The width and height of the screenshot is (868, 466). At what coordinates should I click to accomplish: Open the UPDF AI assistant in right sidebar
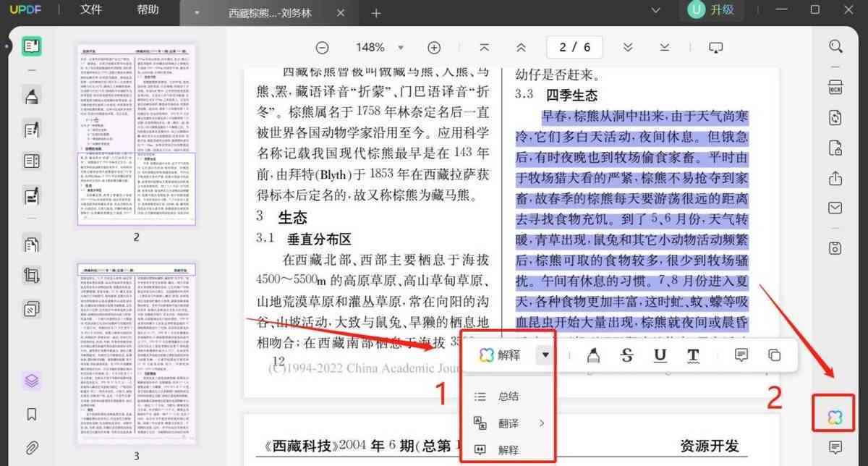pyautogui.click(x=835, y=417)
